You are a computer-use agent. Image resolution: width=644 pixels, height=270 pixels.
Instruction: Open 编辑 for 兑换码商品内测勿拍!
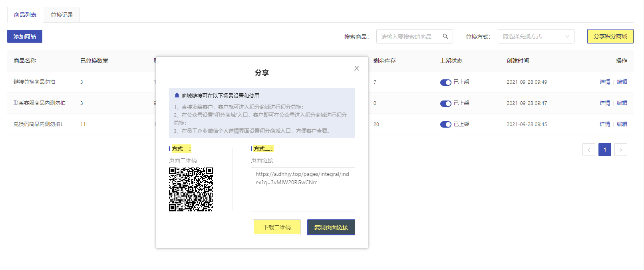tap(622, 124)
